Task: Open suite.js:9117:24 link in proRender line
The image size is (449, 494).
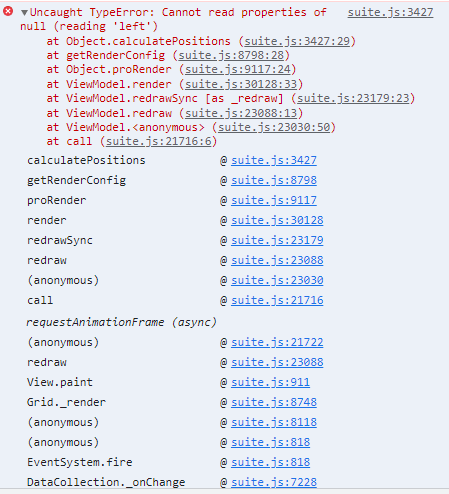Action: 238,70
